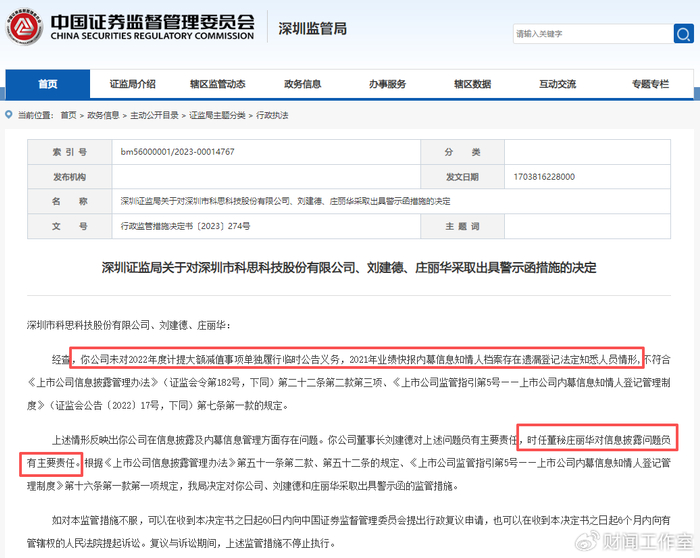Click the 分类 table label cell

[462, 152]
